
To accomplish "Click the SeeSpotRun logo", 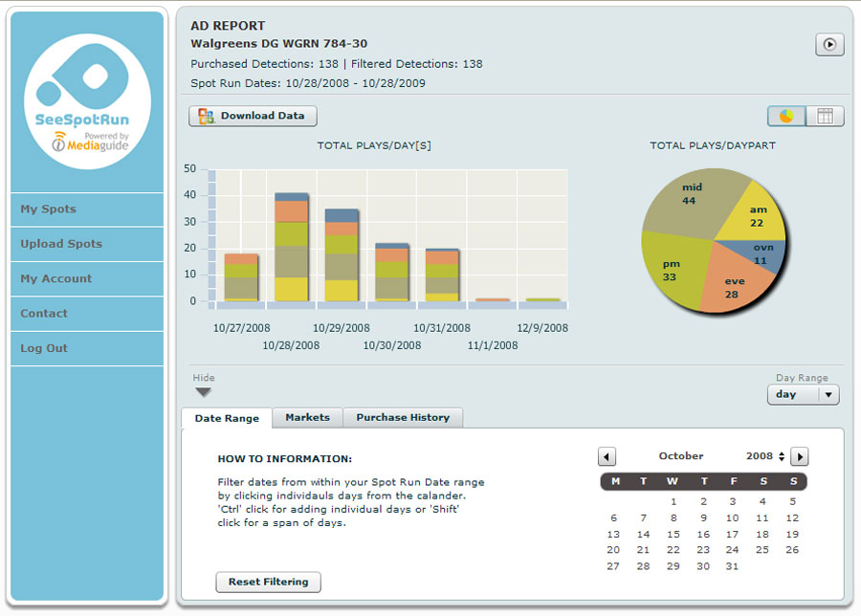I will [87, 101].
